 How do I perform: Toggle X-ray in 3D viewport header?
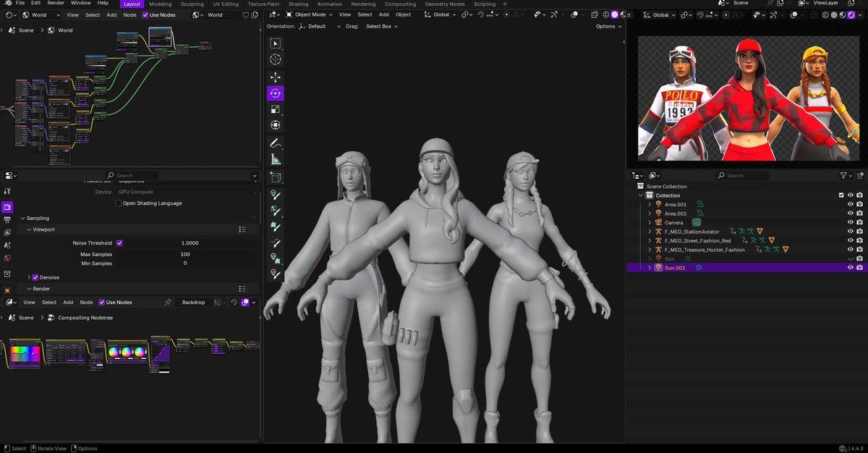pos(594,14)
